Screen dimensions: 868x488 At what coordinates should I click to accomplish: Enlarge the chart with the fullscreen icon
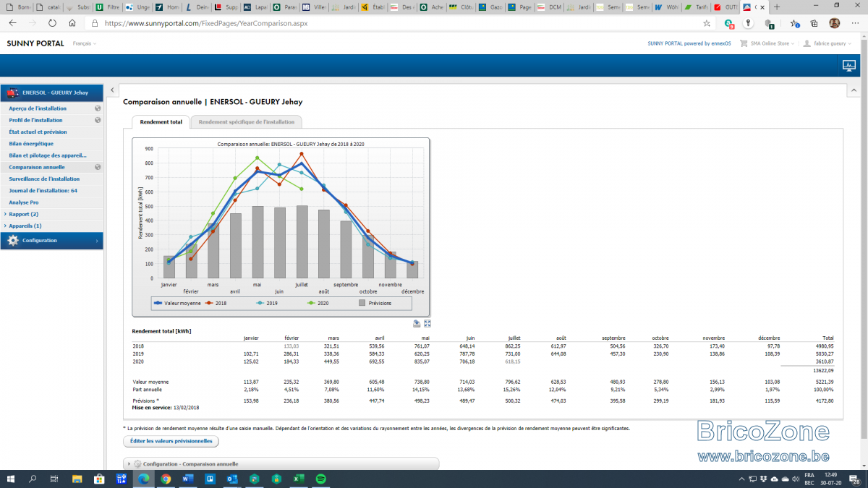tap(427, 324)
